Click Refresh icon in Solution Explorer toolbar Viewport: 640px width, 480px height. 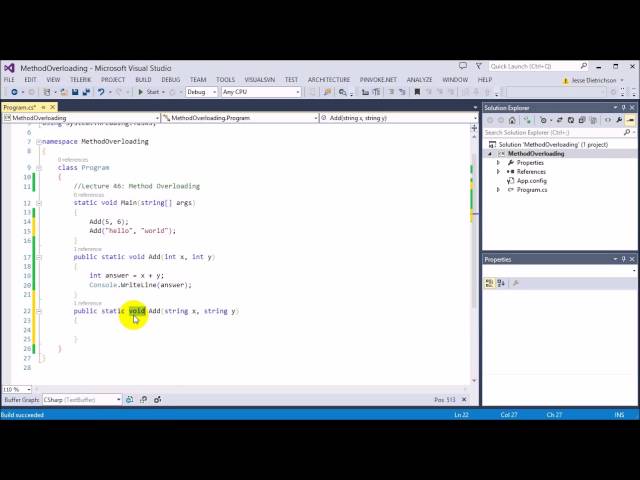[x=571, y=120]
